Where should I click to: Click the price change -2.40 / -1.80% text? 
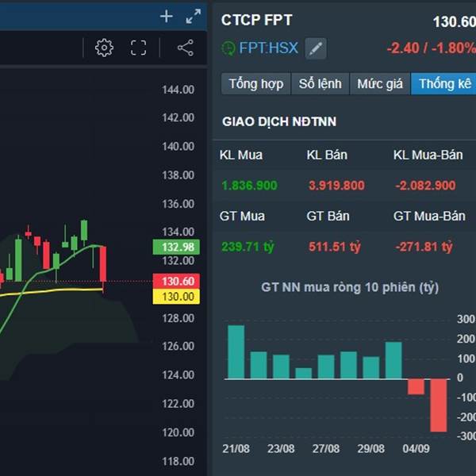point(432,48)
